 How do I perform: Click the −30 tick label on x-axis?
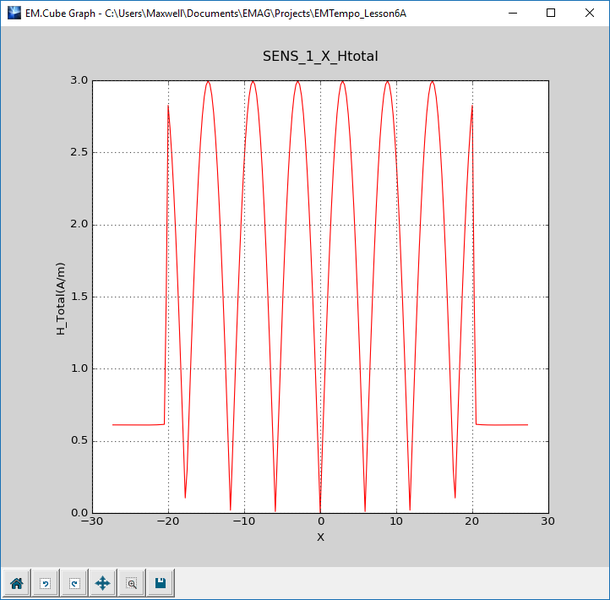pyautogui.click(x=92, y=522)
